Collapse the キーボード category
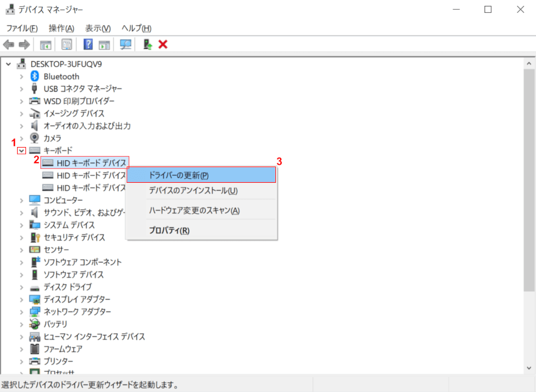The height and width of the screenshot is (392, 536). [21, 150]
